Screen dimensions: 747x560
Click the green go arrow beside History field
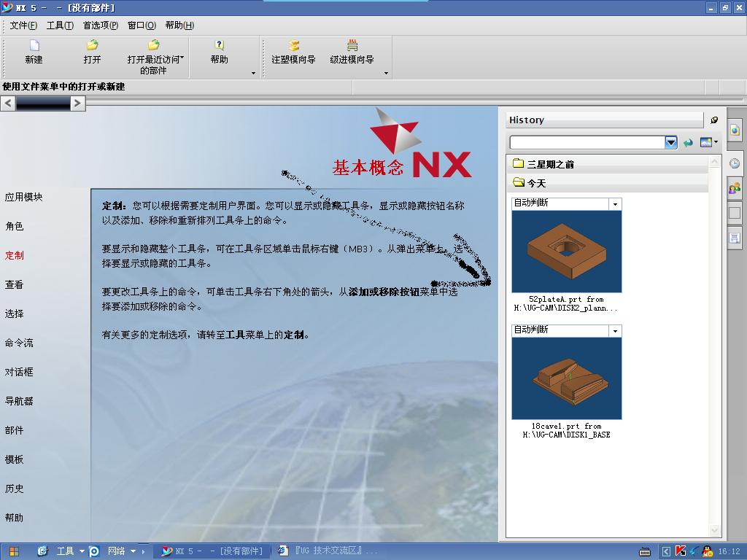pyautogui.click(x=687, y=142)
